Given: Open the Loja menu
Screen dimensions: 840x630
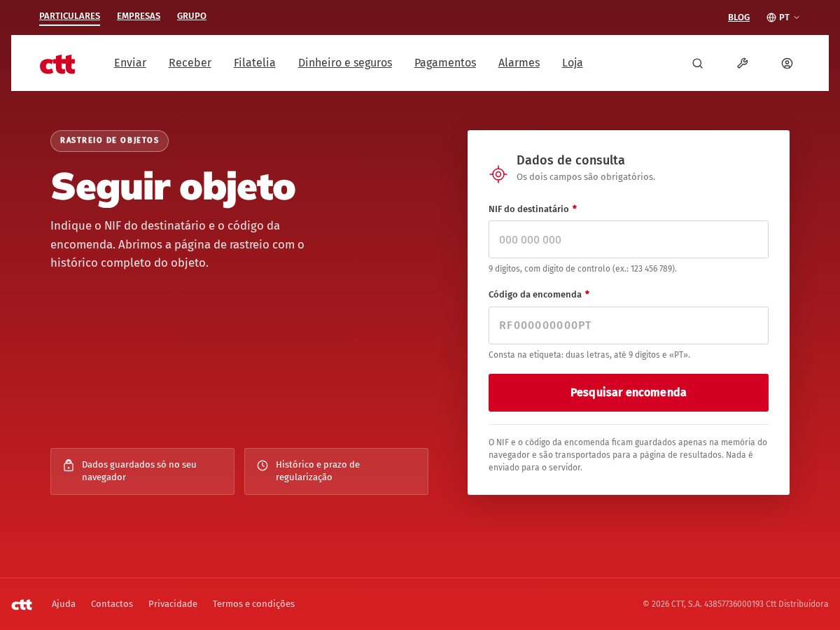Looking at the screenshot, I should point(573,63).
